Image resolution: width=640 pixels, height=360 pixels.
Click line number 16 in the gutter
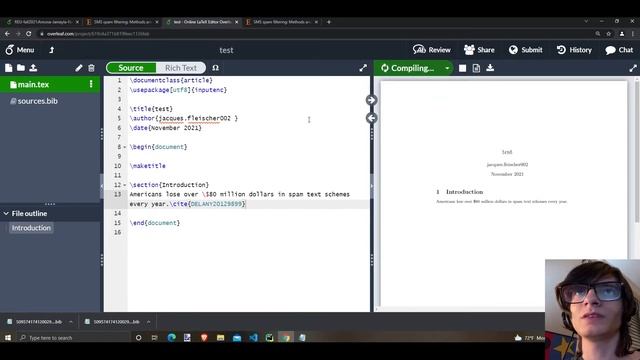pos(118,232)
